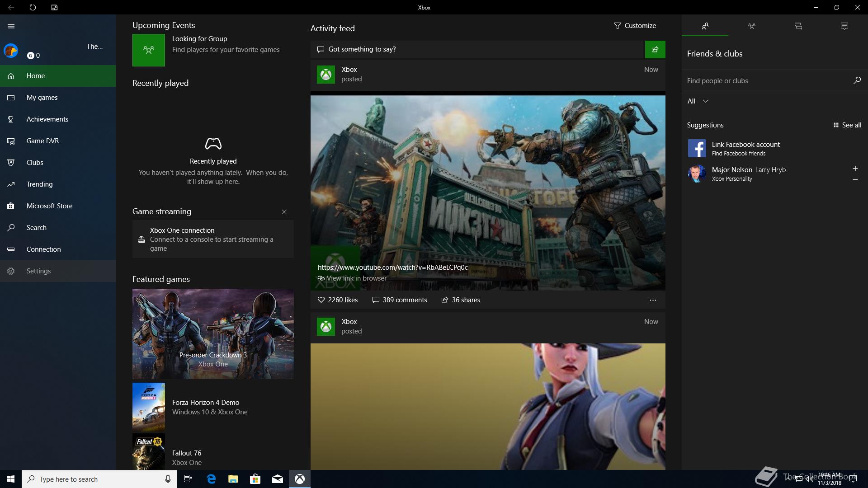The image size is (868, 488).
Task: Click the refresh icon in title bar
Action: coord(33,8)
